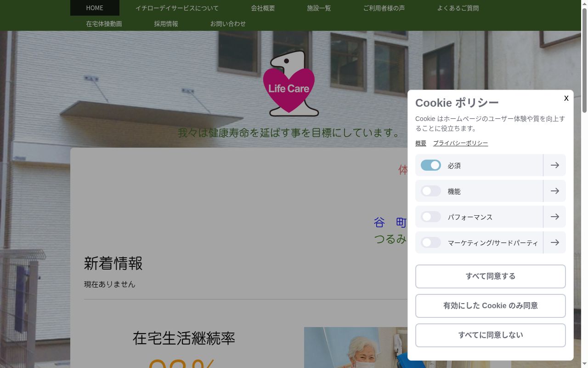
Task: Open the よくあるご質問 menu item
Action: tap(458, 8)
